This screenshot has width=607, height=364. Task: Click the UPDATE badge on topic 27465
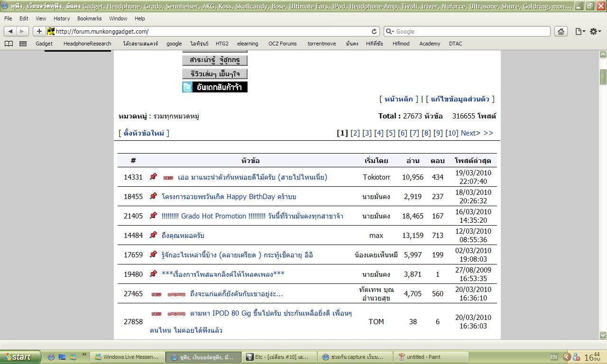pyautogui.click(x=176, y=294)
